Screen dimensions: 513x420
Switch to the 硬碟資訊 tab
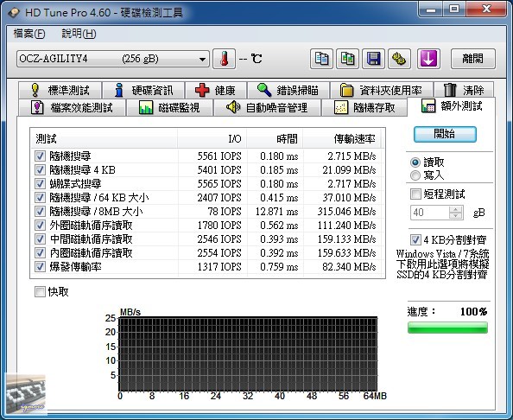point(143,90)
